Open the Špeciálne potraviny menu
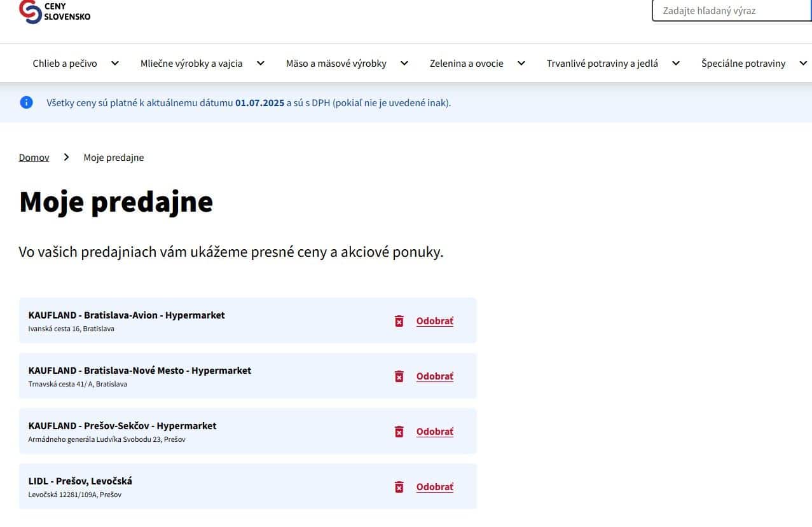The height and width of the screenshot is (527, 812). click(743, 64)
